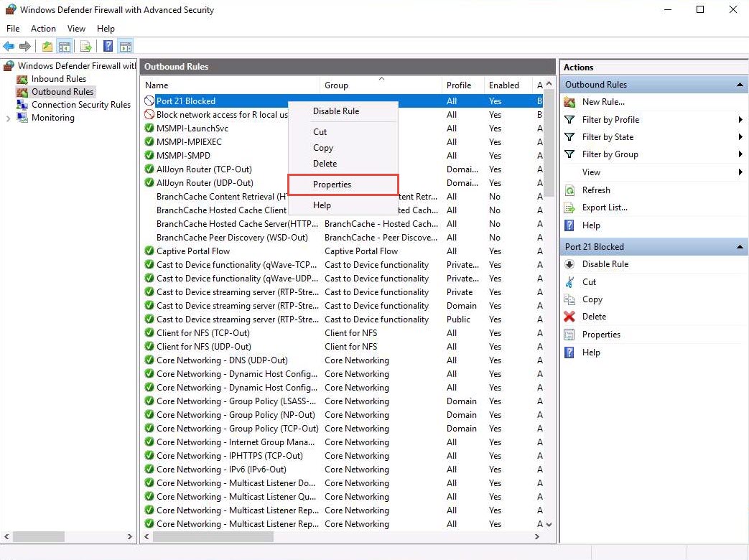This screenshot has height=560, width=749.
Task: Click New Rule... in the Actions pane
Action: pos(603,102)
